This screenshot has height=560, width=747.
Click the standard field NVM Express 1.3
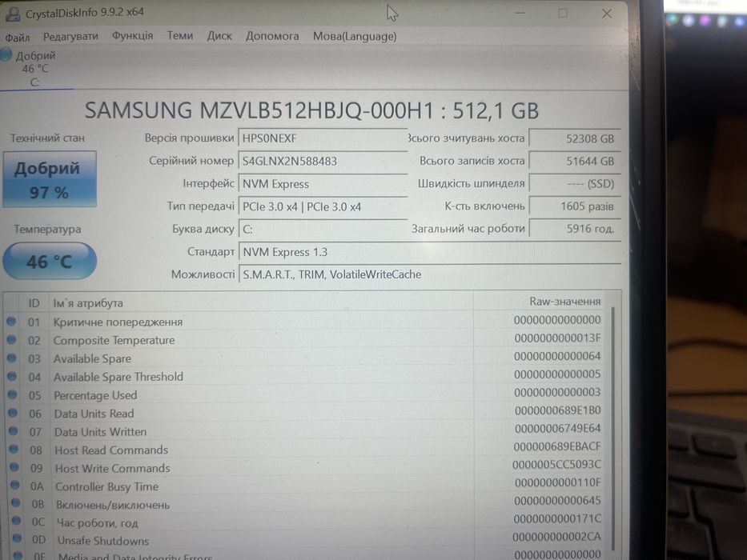point(429,252)
